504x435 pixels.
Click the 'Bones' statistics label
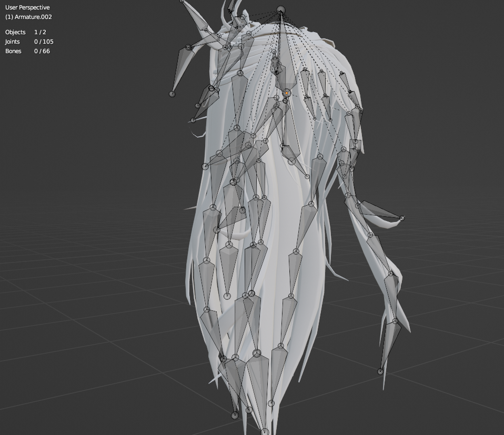coord(13,51)
